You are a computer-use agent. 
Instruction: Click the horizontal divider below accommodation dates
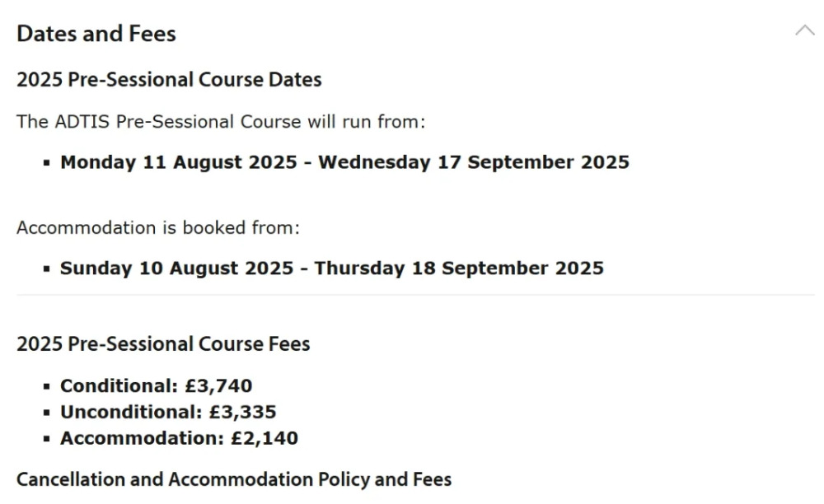[415, 295]
